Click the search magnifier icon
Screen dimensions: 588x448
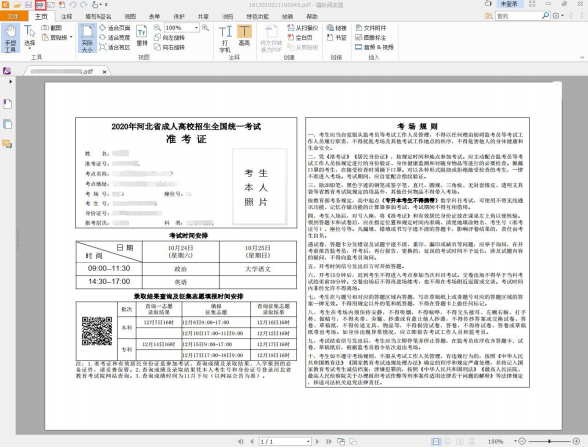(x=545, y=16)
